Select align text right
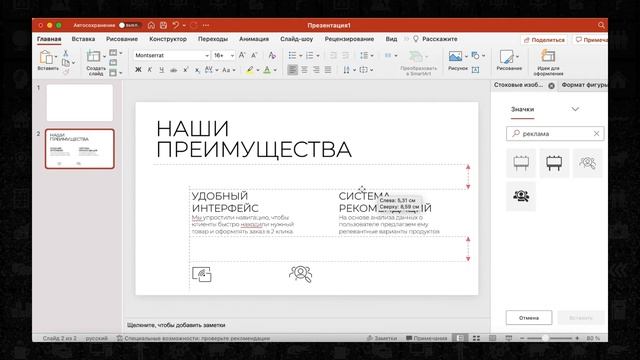 [x=316, y=70]
